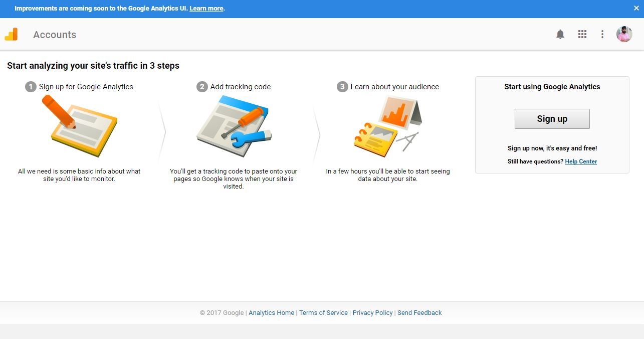Open the notifications bell

click(x=560, y=34)
